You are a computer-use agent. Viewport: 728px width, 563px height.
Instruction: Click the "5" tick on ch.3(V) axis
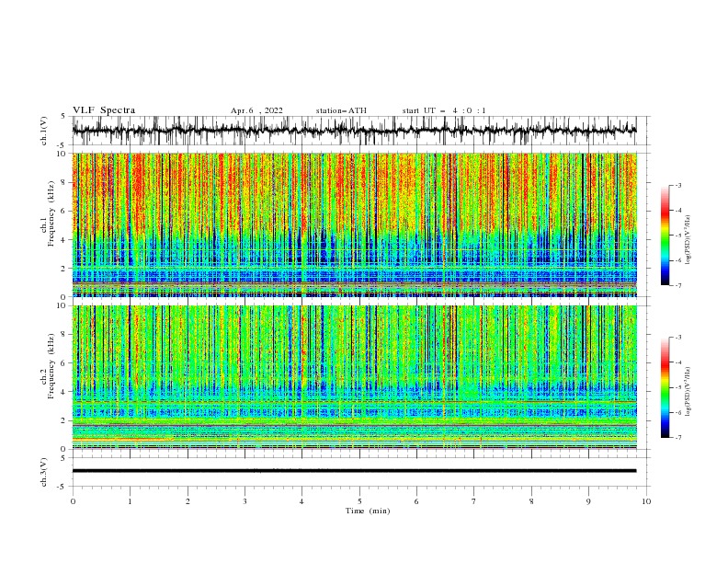click(x=63, y=458)
